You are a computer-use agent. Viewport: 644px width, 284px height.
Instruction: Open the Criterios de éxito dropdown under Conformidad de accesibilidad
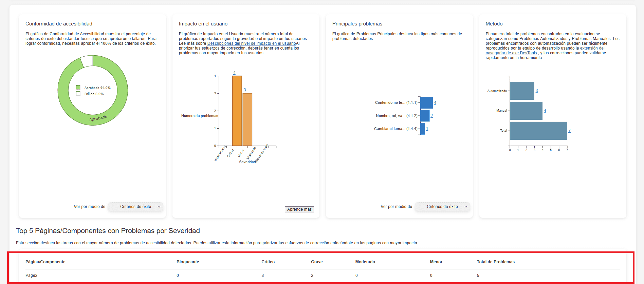[135, 207]
